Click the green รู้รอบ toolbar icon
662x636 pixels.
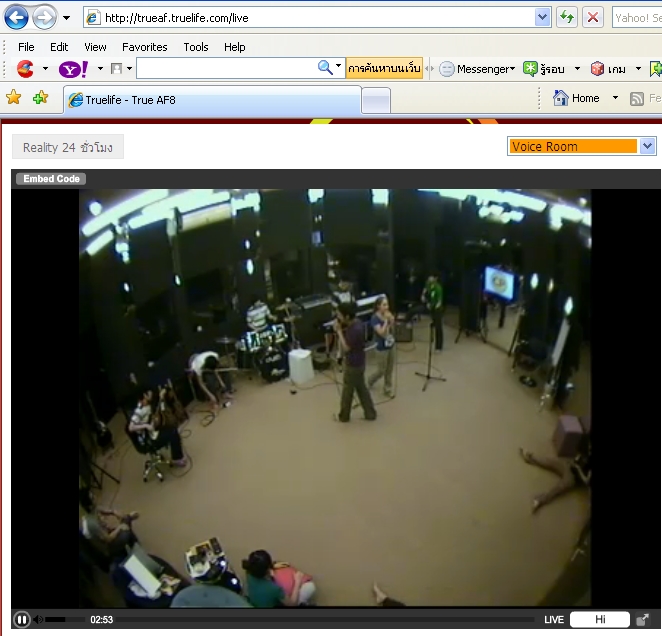tap(530, 68)
